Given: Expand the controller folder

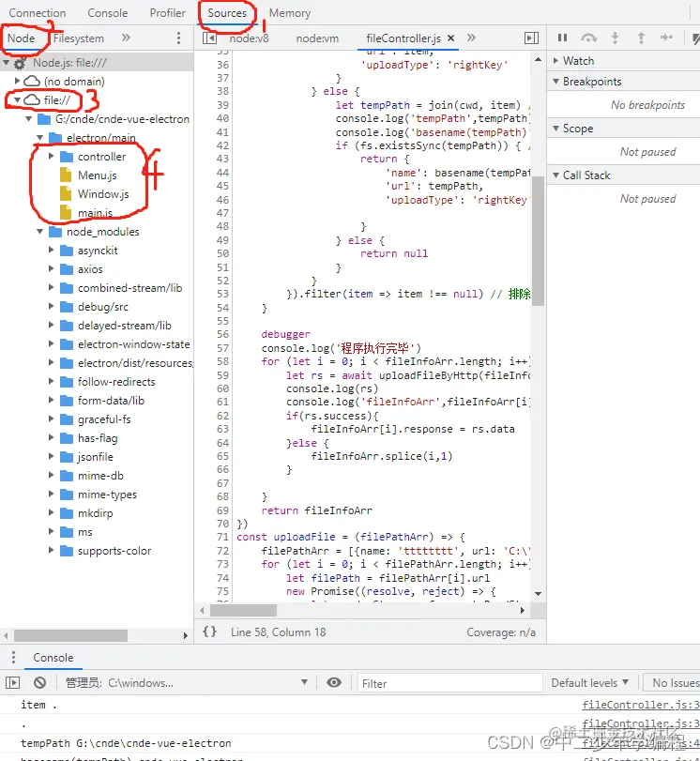Looking at the screenshot, I should (x=51, y=157).
